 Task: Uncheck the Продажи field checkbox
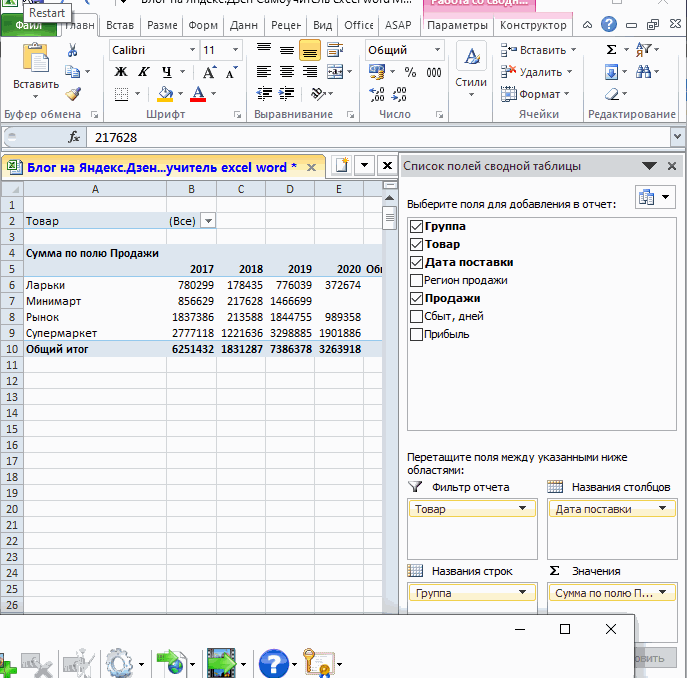click(x=416, y=298)
